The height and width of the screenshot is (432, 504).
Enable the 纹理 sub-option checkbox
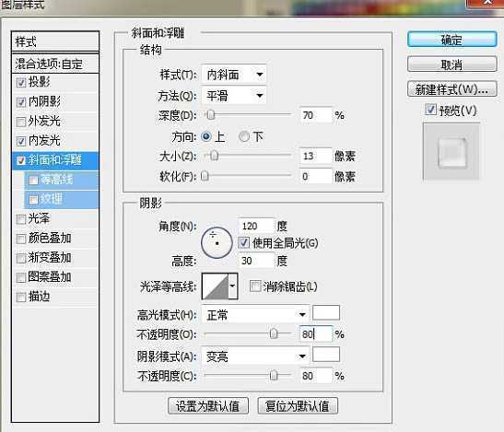coord(33,200)
